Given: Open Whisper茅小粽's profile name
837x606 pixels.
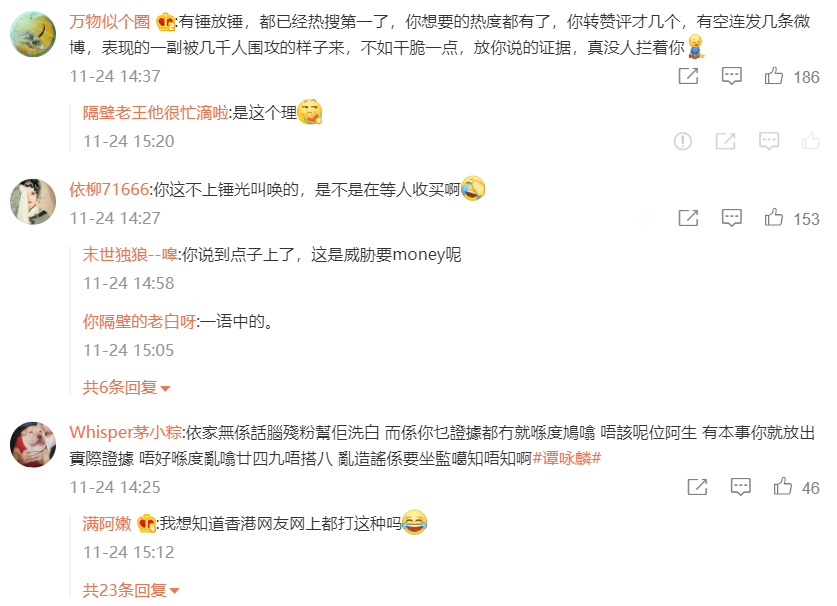Looking at the screenshot, I should point(126,432).
